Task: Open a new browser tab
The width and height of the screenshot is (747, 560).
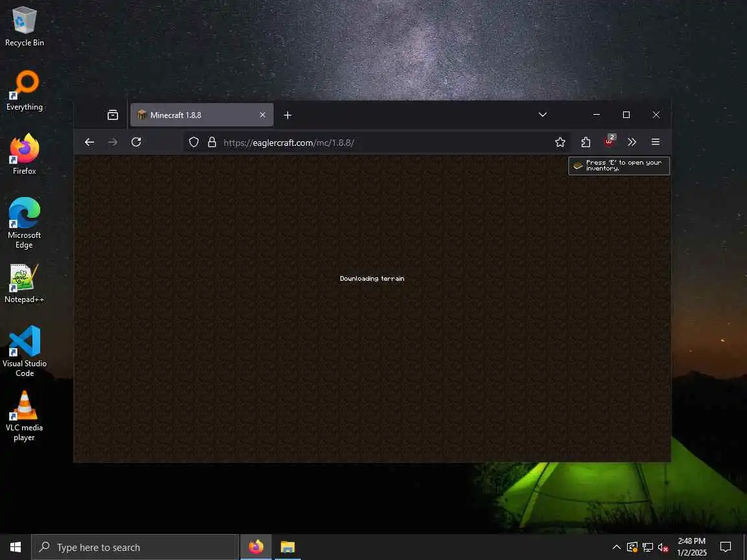Action: click(288, 115)
